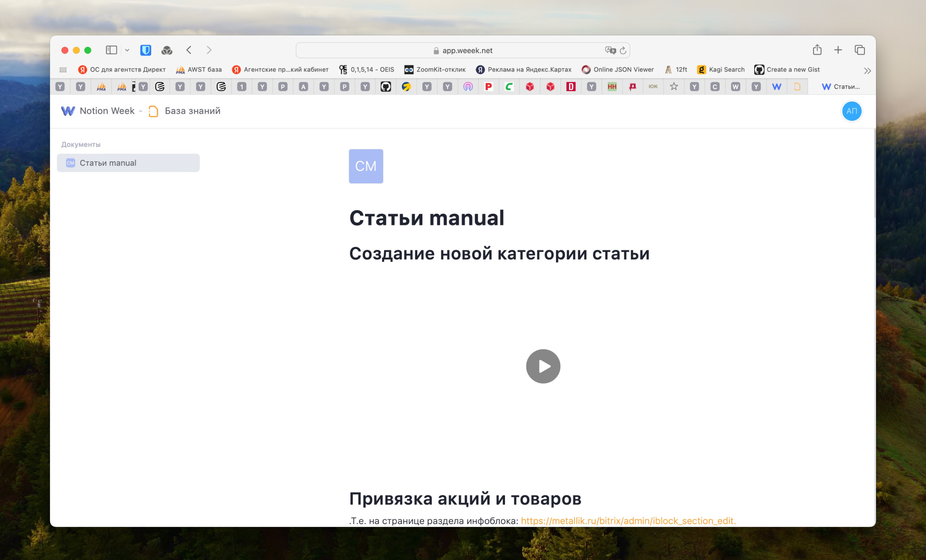This screenshot has width=926, height=560.
Task: Click the translate icon in the address bar
Action: click(x=609, y=50)
